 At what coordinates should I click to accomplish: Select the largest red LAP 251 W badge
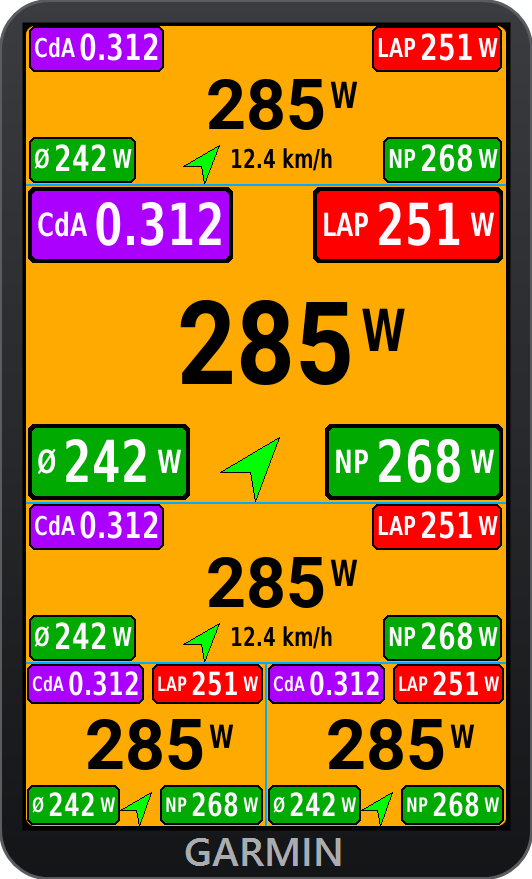408,225
